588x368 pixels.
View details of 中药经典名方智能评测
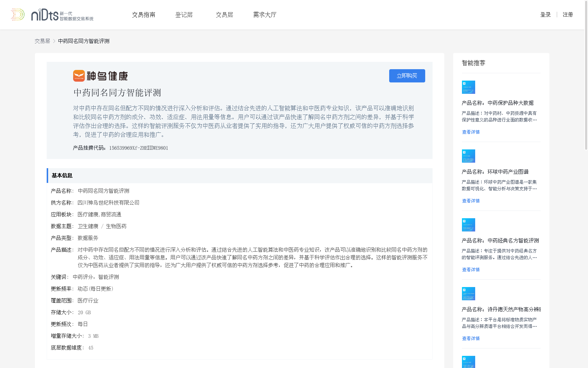[471, 270]
